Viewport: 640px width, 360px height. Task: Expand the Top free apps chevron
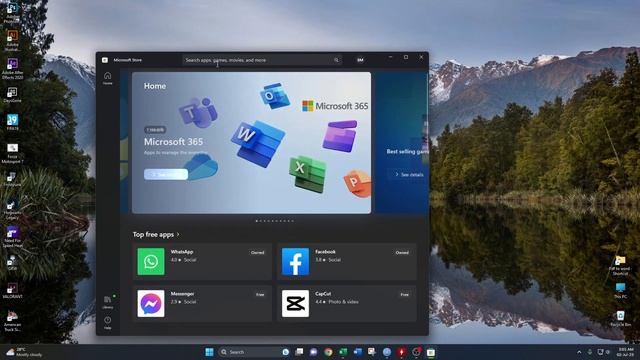click(x=178, y=234)
